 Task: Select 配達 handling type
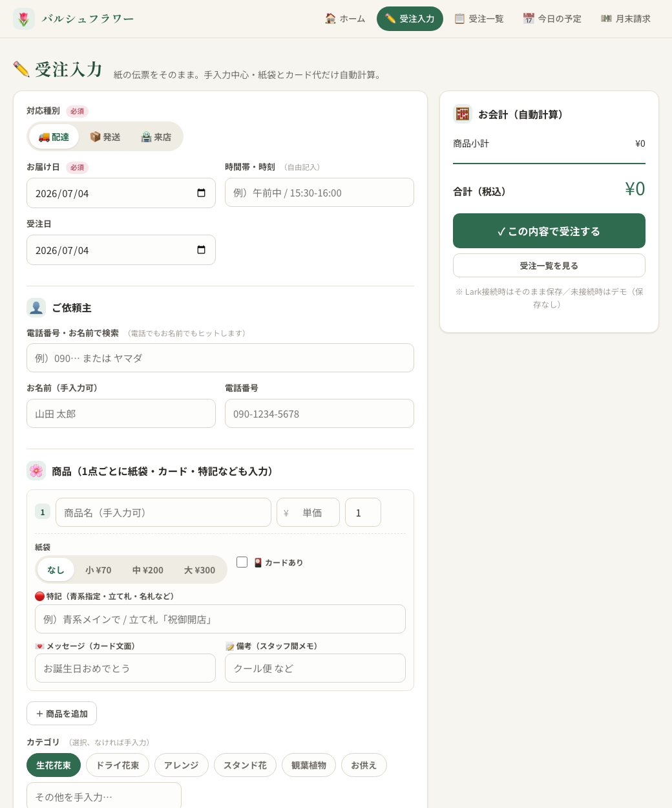(x=54, y=137)
